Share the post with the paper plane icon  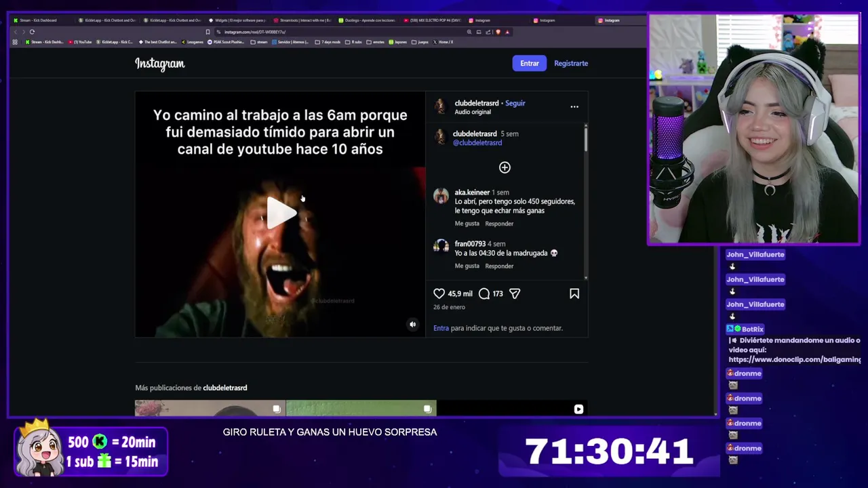click(515, 293)
